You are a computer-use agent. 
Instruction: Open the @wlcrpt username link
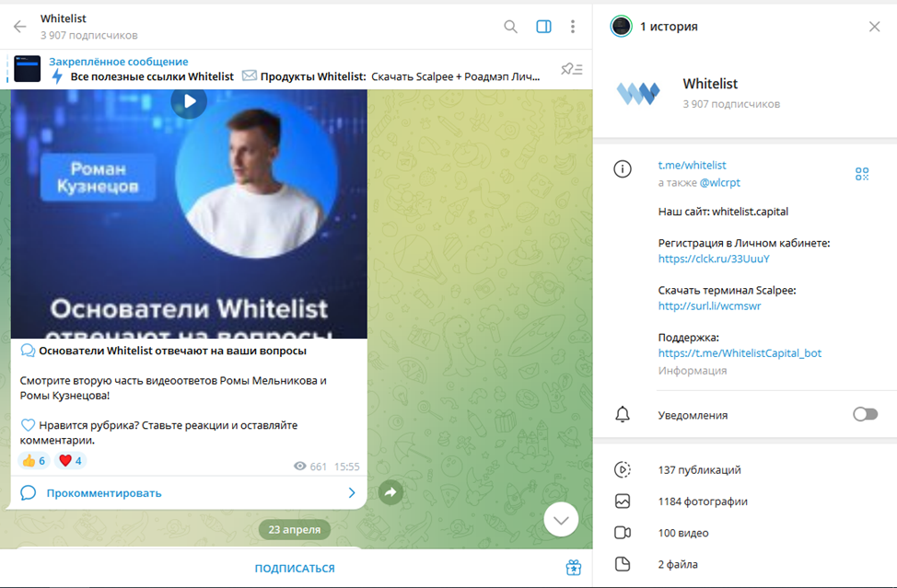point(719,182)
